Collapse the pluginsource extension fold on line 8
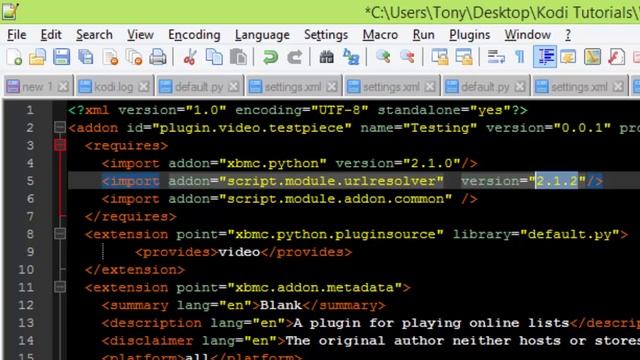 pyautogui.click(x=60, y=233)
